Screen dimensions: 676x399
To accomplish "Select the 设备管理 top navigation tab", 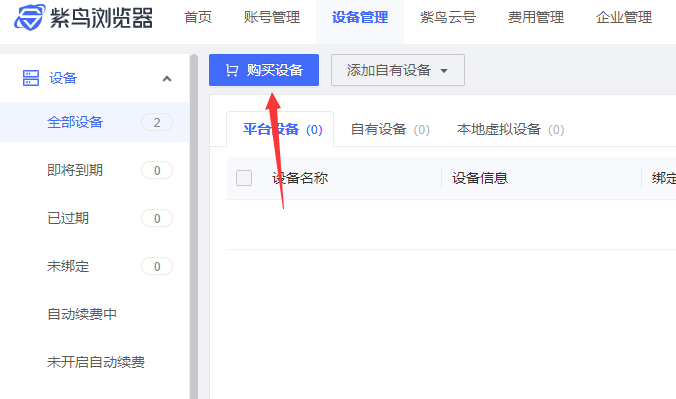I will [360, 17].
